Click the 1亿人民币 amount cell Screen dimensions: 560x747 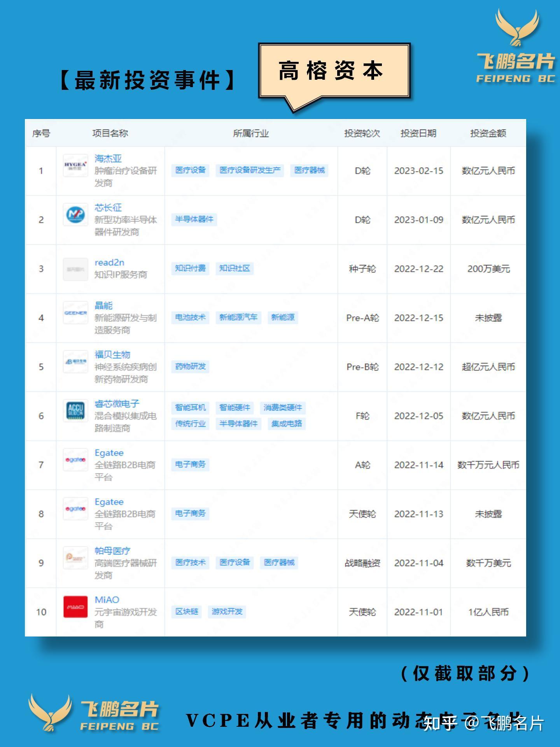pyautogui.click(x=488, y=612)
